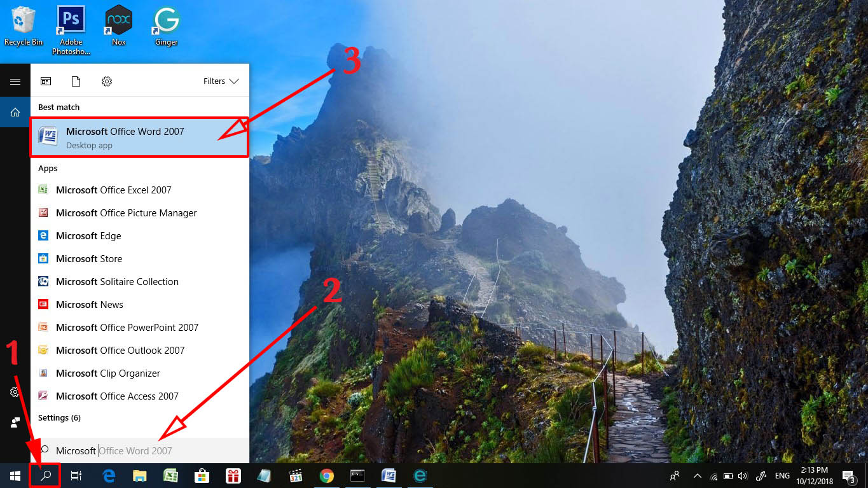Open the notepad-style taskbar icon
Viewport: 868px width, 488px height.
[x=264, y=476]
